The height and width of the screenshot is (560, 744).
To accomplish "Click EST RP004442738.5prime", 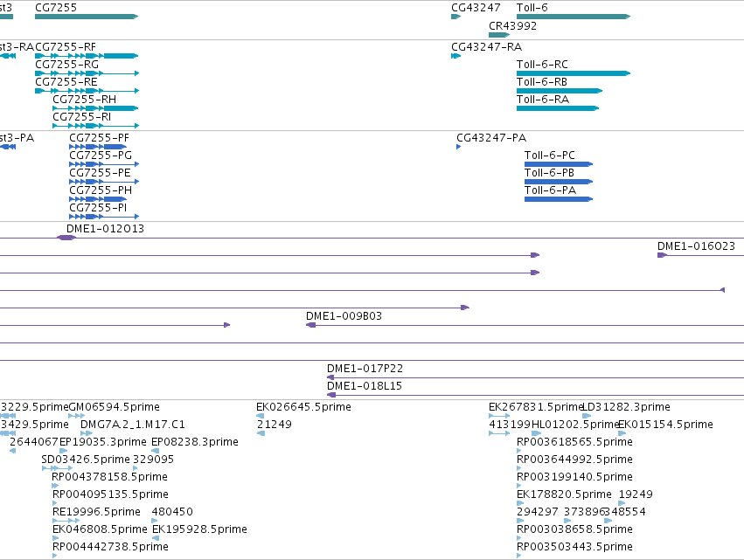I will pyautogui.click(x=54, y=556).
